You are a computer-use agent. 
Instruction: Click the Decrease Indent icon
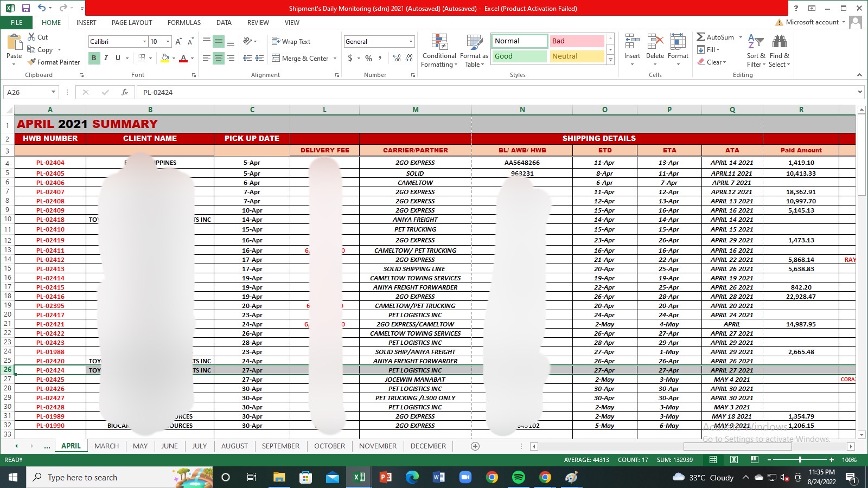(247, 58)
